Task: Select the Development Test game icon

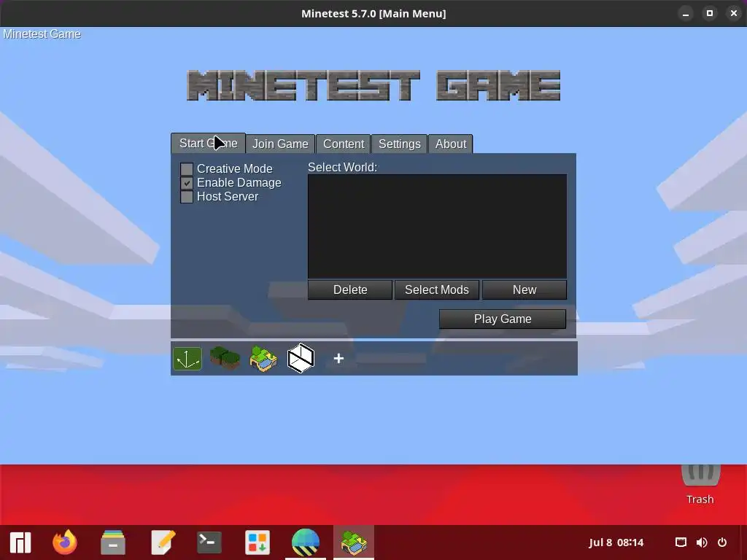Action: coord(187,359)
